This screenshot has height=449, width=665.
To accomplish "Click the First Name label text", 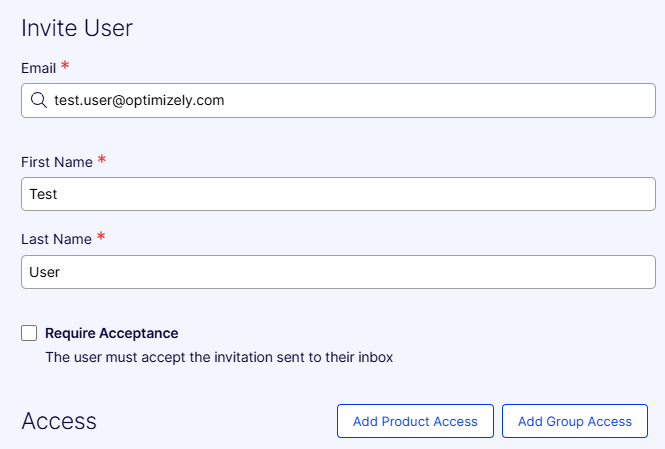I will (x=57, y=162).
